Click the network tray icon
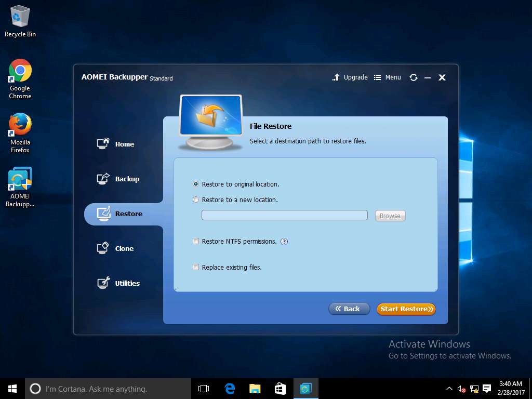This screenshot has width=532, height=399. click(474, 389)
